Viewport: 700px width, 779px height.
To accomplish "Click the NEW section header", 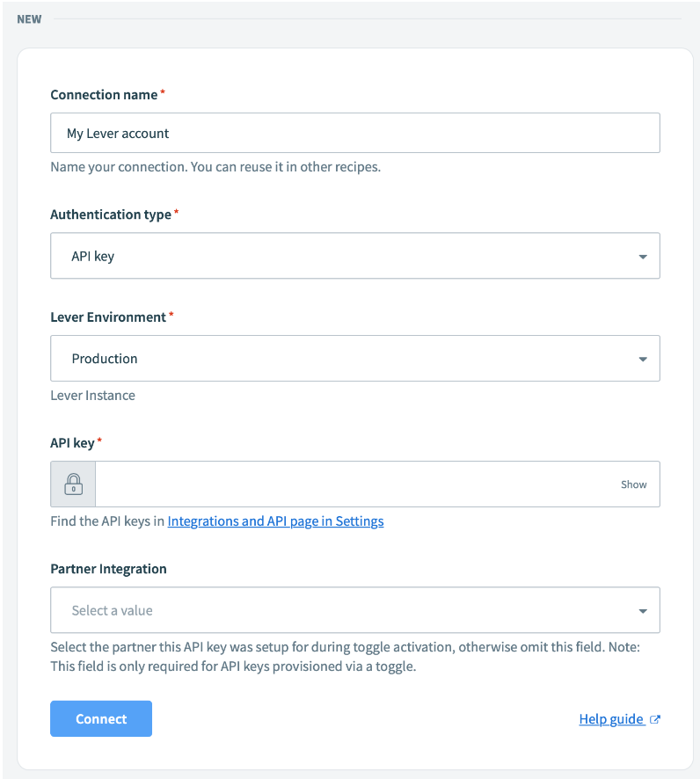I will click(29, 19).
